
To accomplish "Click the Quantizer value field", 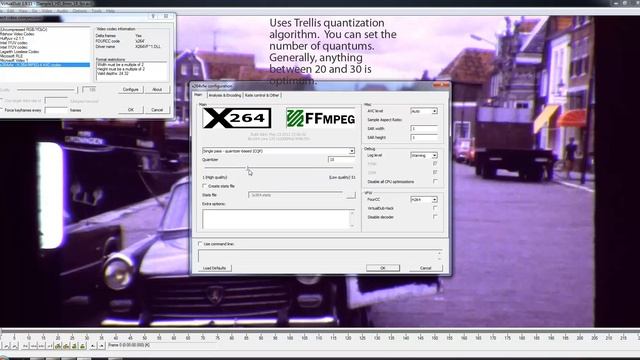I will 341,160.
